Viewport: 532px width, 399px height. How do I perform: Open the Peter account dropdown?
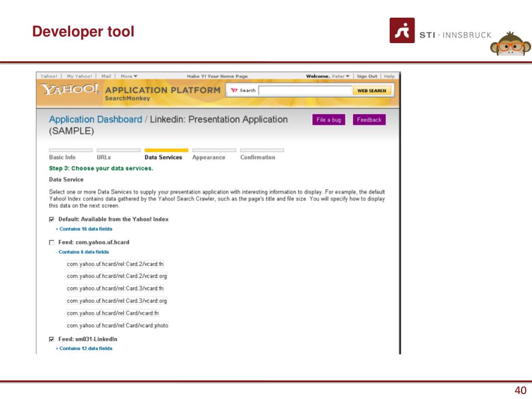(x=340, y=76)
